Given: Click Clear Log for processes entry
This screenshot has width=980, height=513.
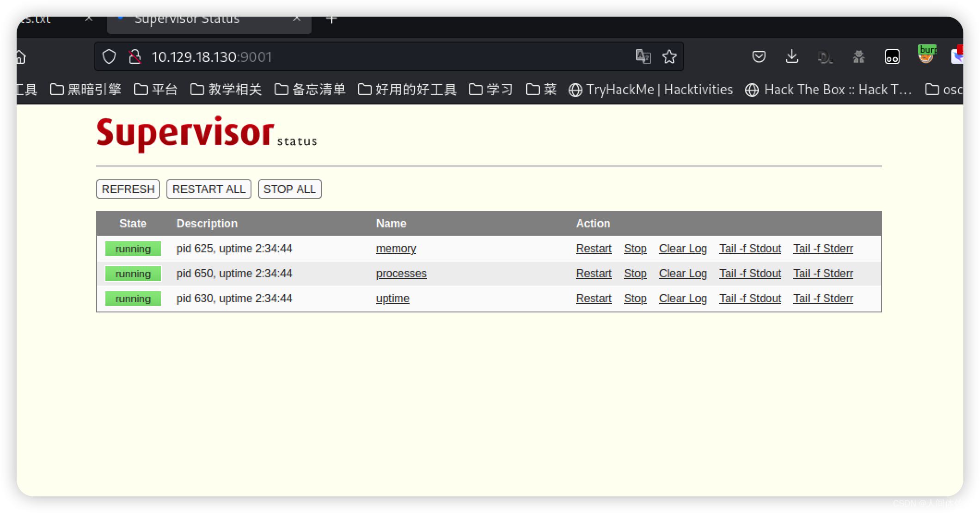Looking at the screenshot, I should (682, 273).
